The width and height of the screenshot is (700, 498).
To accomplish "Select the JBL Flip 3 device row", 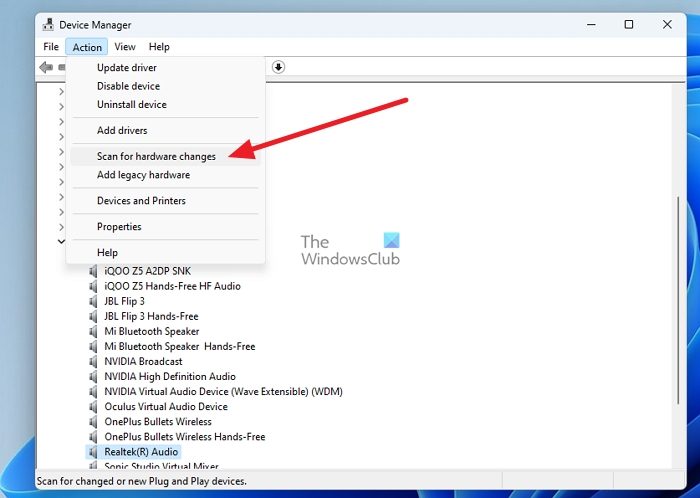I will 125,301.
